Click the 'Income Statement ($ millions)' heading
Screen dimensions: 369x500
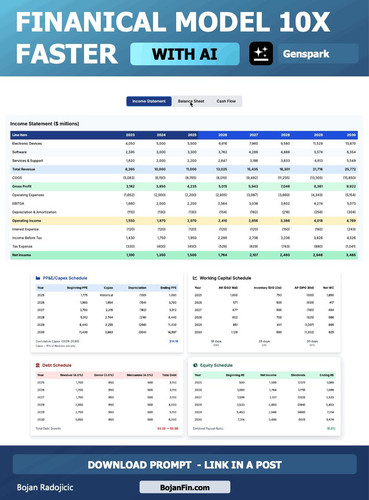pos(45,124)
